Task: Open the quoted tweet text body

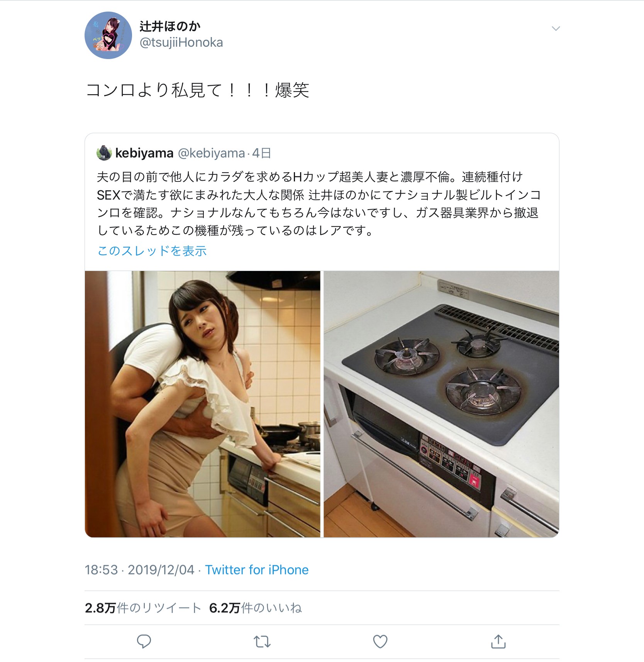Action: [319, 203]
